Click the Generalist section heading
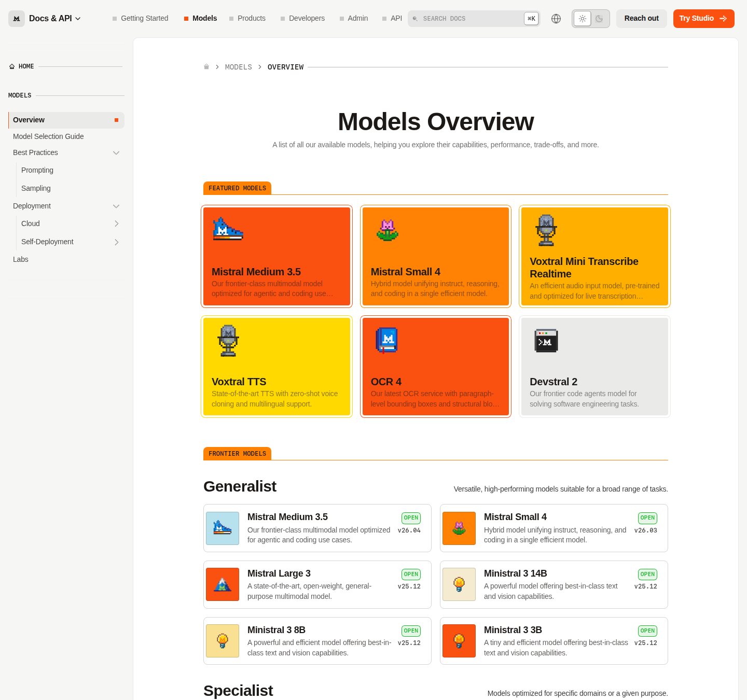The image size is (747, 700). click(240, 486)
